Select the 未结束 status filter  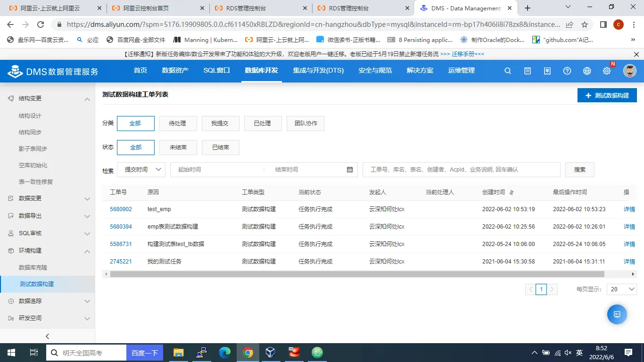pos(178,148)
